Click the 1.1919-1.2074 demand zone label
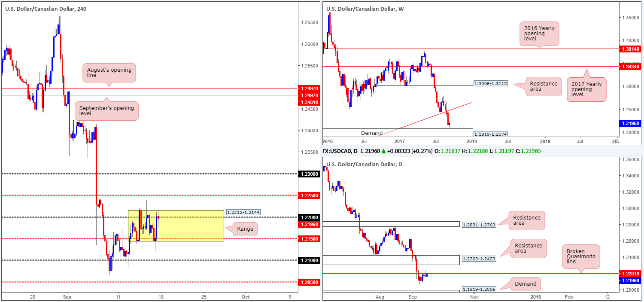Viewport: 644px width, 302px height. (x=490, y=134)
